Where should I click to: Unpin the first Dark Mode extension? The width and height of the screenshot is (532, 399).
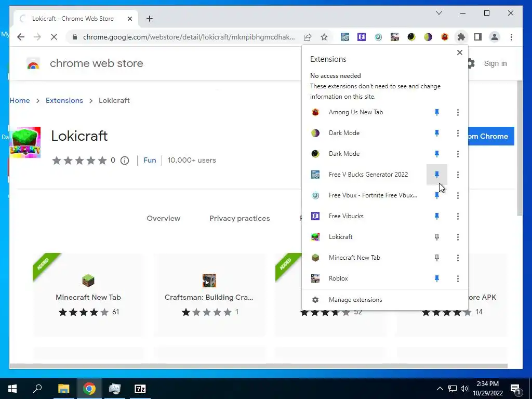[436, 133]
